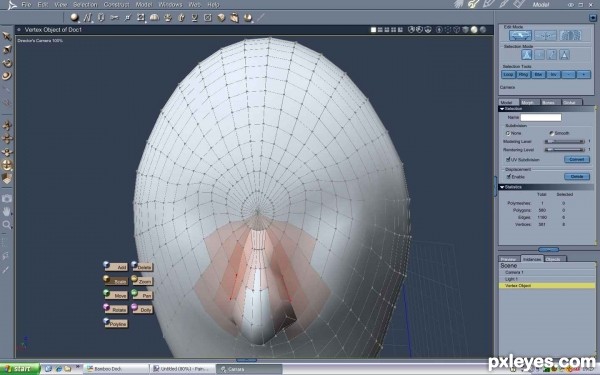The height and width of the screenshot is (375, 600).
Task: Toggle the Displacement Enable checkbox
Action: click(509, 177)
